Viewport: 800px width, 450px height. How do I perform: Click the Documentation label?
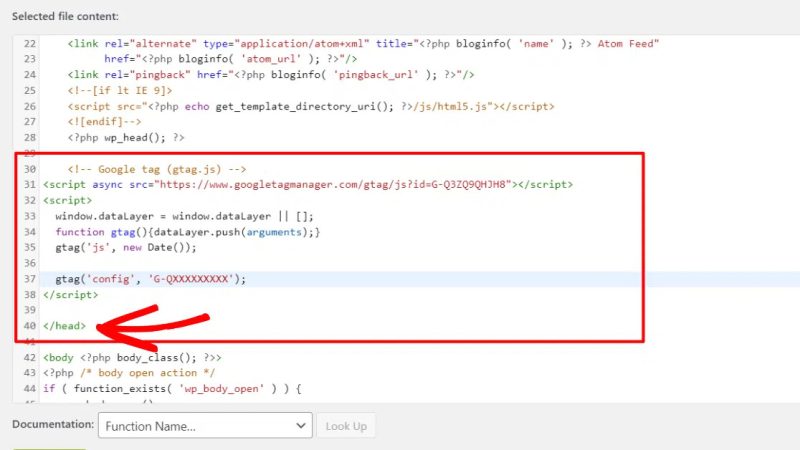[x=53, y=424]
